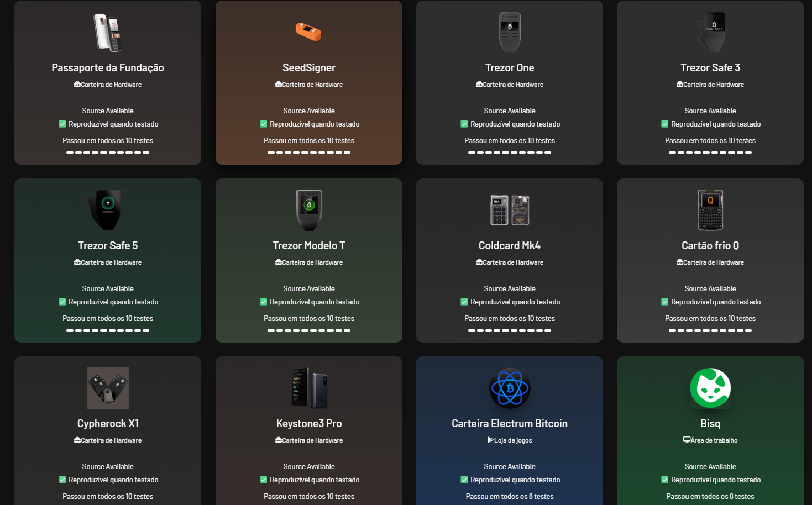Click 'Área de trabalho' label on Bisq card
Image resolution: width=812 pixels, height=505 pixels.
click(714, 440)
